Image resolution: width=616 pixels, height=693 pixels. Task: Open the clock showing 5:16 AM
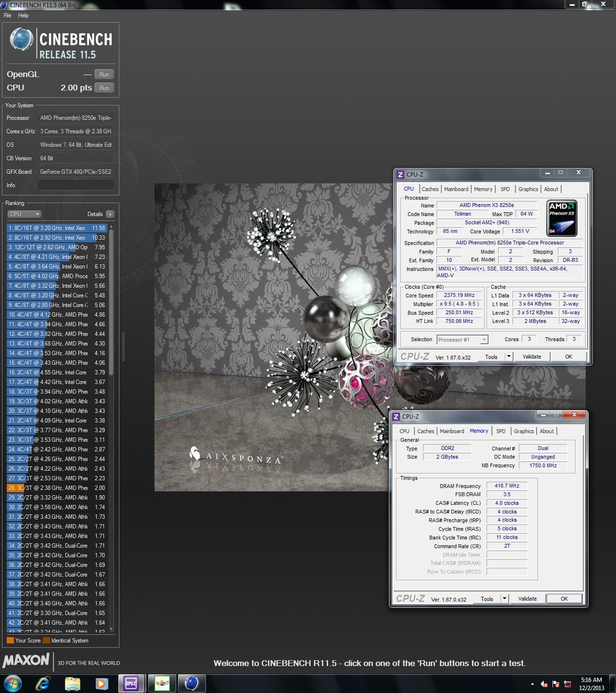tap(591, 683)
